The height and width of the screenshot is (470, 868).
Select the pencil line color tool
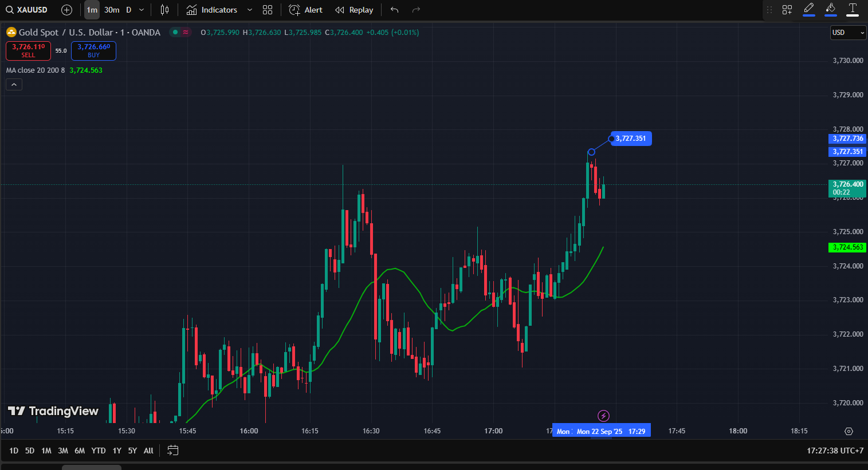tap(809, 9)
